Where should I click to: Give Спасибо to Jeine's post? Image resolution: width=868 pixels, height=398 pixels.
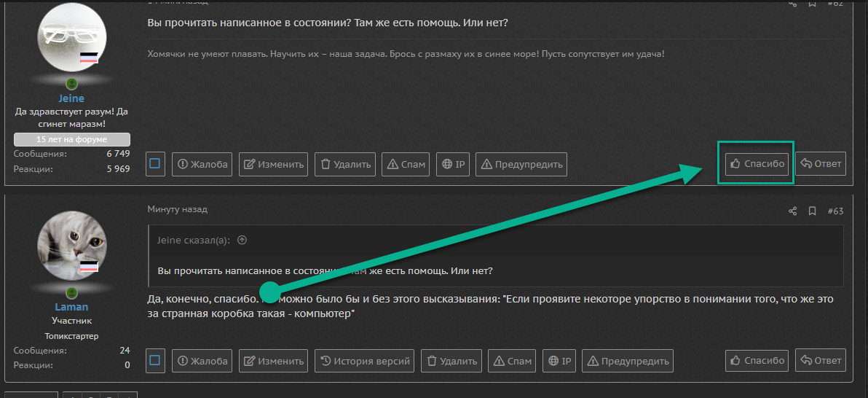pyautogui.click(x=757, y=163)
